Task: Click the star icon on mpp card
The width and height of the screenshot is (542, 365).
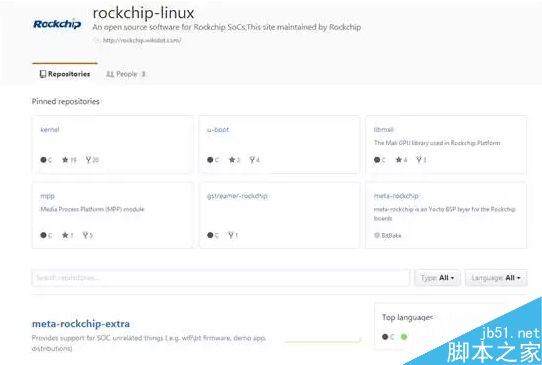Action: [x=65, y=235]
